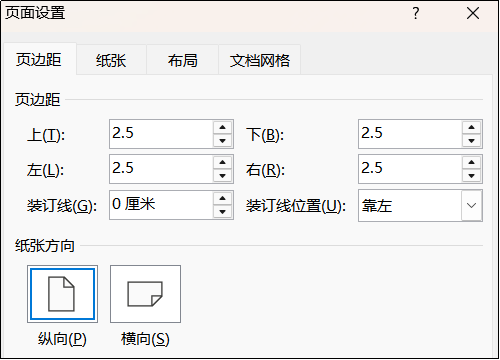Click the 左(L) margin input field
The width and height of the screenshot is (500, 360).
click(161, 169)
